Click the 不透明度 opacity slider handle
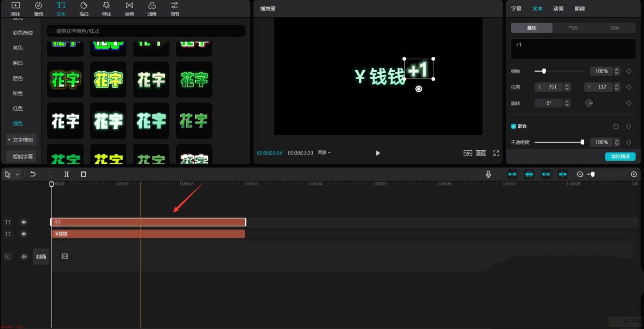This screenshot has width=644, height=329. tap(582, 142)
